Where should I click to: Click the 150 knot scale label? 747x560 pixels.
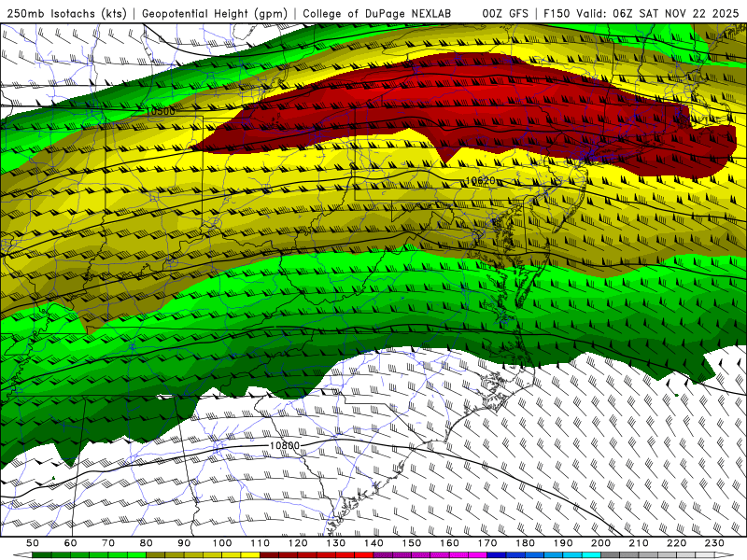click(x=412, y=543)
